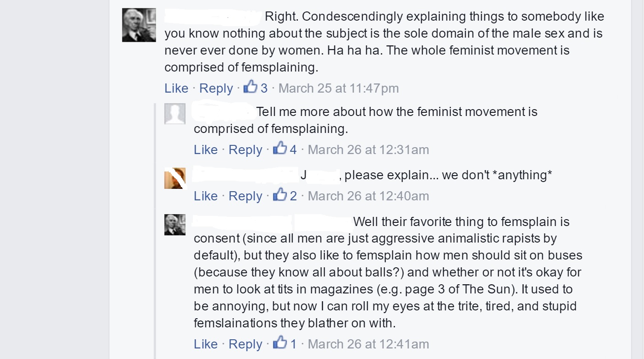Click thumbs-up icon showing 2 likes
Screen dimensions: 644x359
(x=279, y=195)
